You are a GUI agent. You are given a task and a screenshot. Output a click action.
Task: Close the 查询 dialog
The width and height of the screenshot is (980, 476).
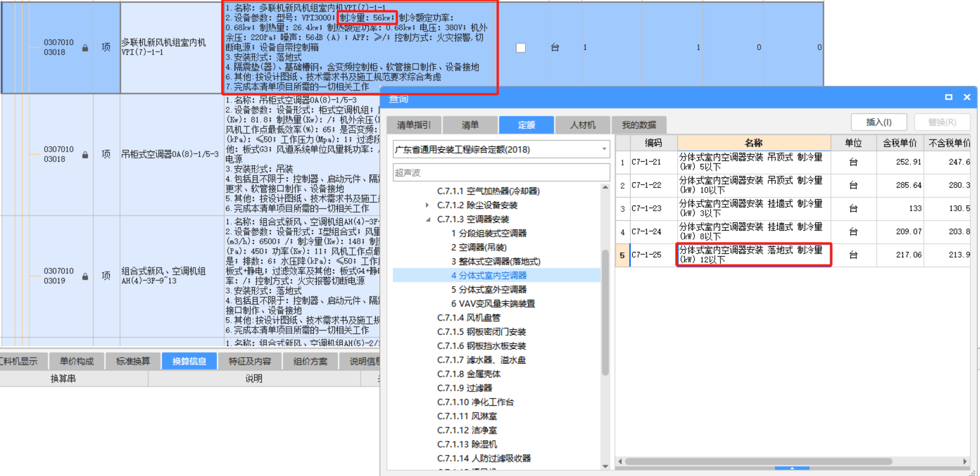tap(967, 97)
